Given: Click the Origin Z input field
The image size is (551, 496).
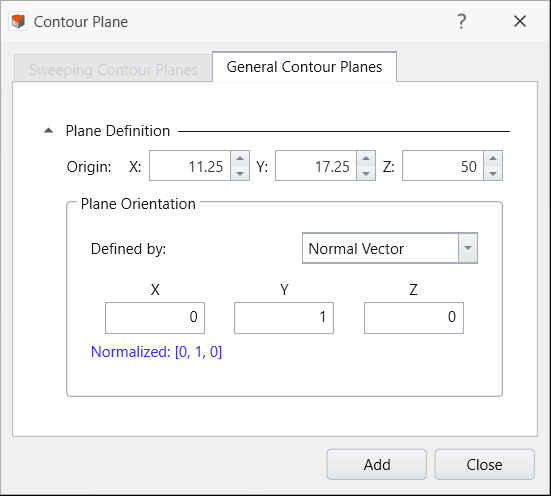Looking at the screenshot, I should (443, 166).
